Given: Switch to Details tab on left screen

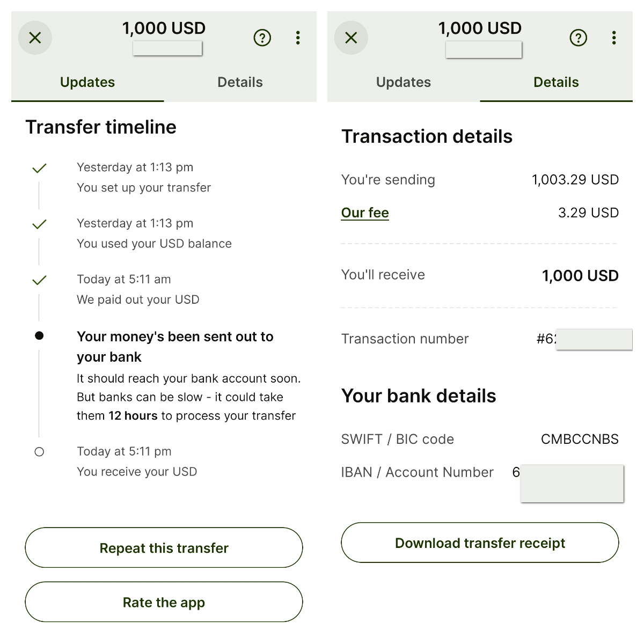Looking at the screenshot, I should click(240, 82).
